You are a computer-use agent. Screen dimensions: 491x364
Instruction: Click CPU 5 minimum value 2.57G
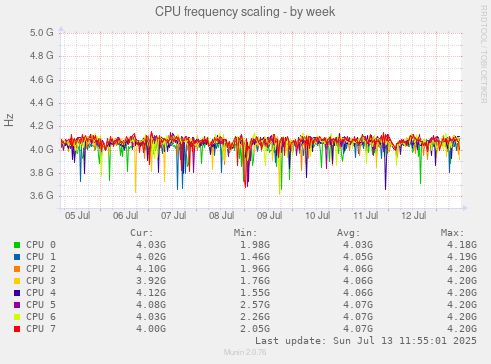click(255, 305)
